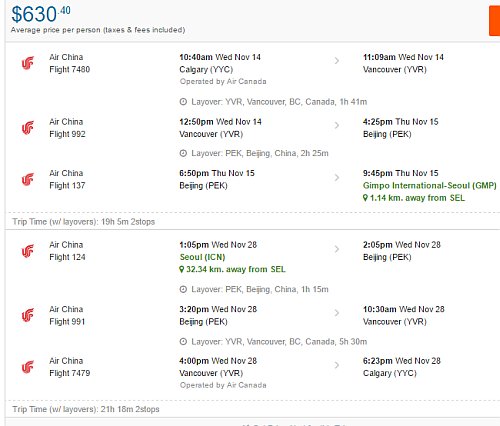
Task: Click map pin icon by 32.34 km away from SEL
Action: click(x=182, y=269)
